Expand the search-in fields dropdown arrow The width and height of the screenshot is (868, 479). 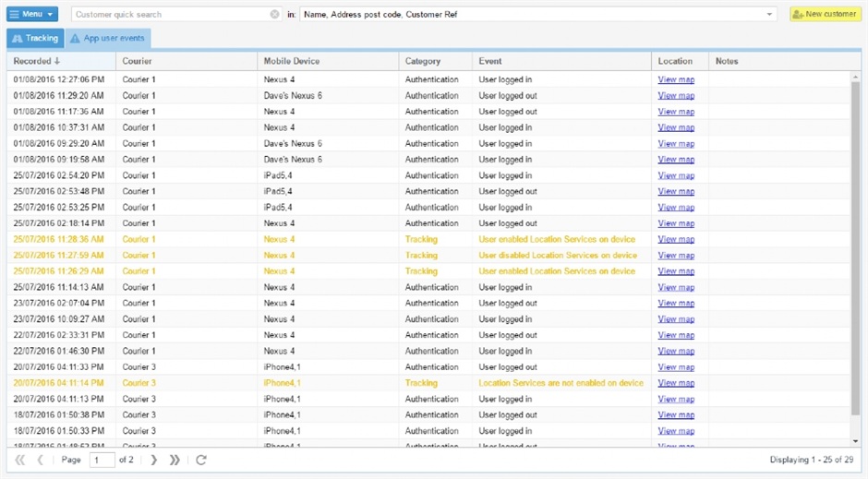point(770,15)
